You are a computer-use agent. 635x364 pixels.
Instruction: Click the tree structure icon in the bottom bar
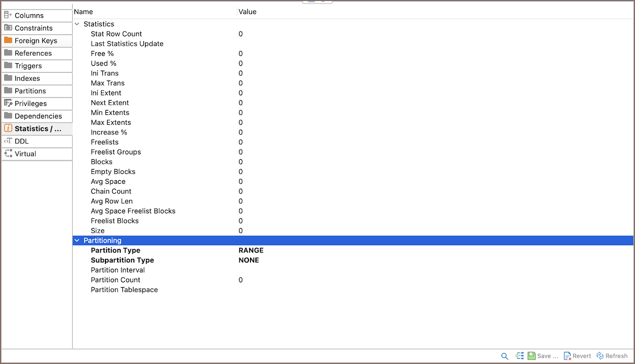pyautogui.click(x=519, y=356)
